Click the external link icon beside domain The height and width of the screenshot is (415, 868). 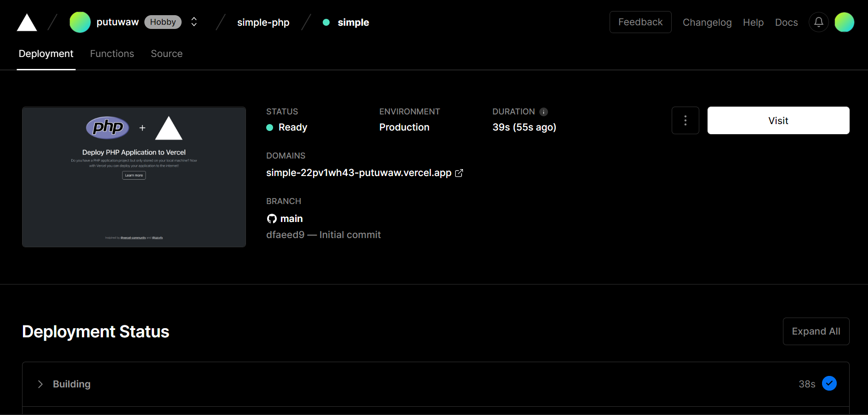[x=459, y=173]
